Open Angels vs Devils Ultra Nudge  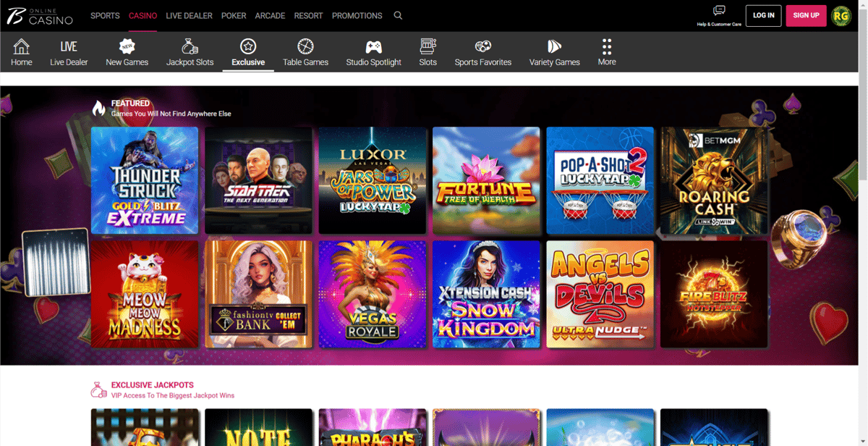[x=600, y=295]
